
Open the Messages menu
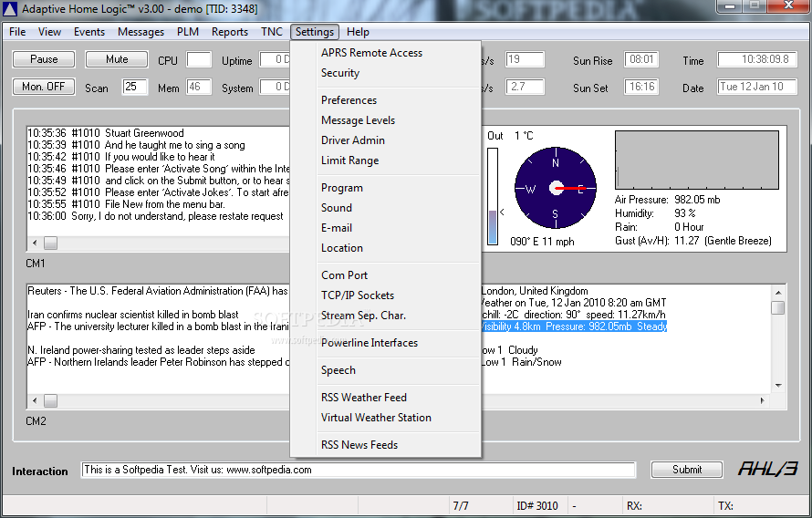(141, 32)
